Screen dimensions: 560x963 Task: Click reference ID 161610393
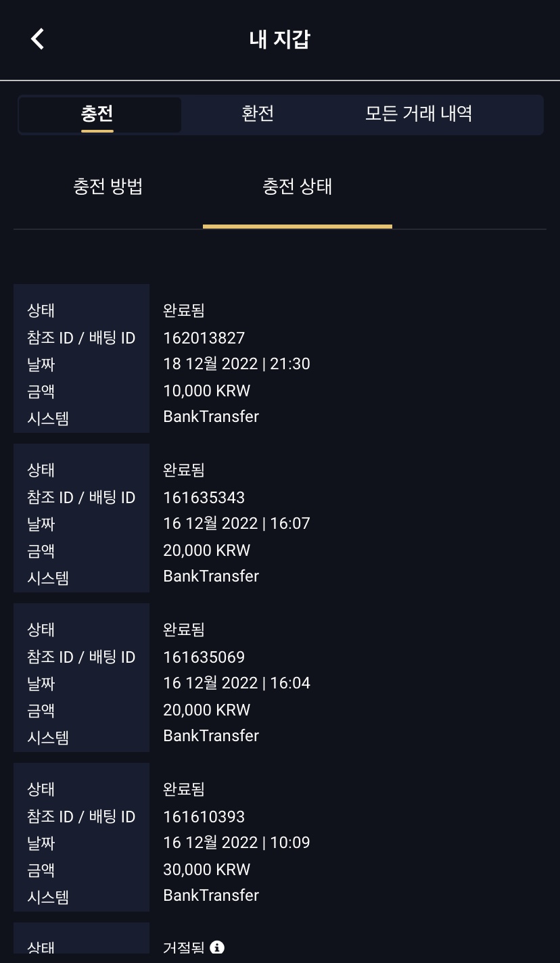(x=204, y=816)
